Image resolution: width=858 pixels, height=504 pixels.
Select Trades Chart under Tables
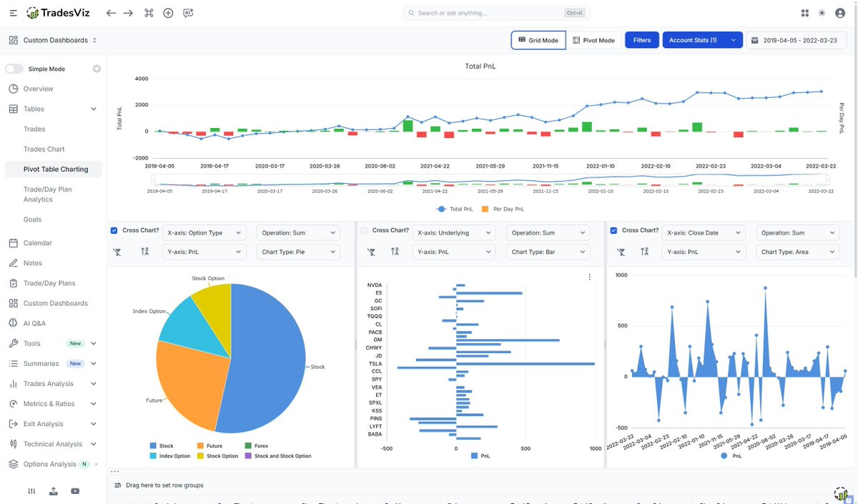pyautogui.click(x=44, y=149)
